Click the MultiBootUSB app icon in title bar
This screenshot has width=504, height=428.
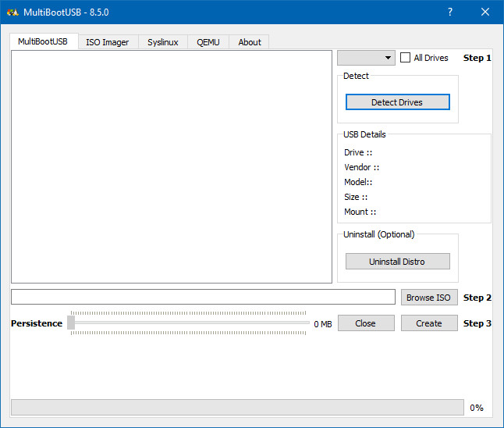click(x=12, y=12)
